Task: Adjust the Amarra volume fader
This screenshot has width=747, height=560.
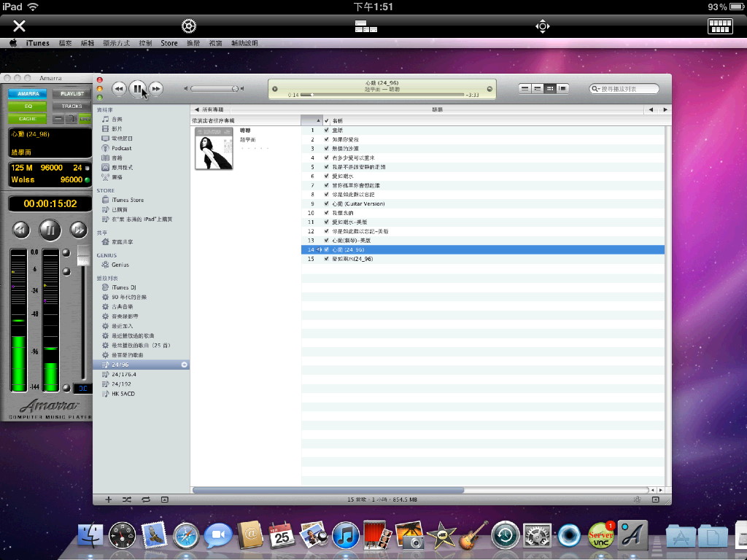Action: tap(83, 256)
